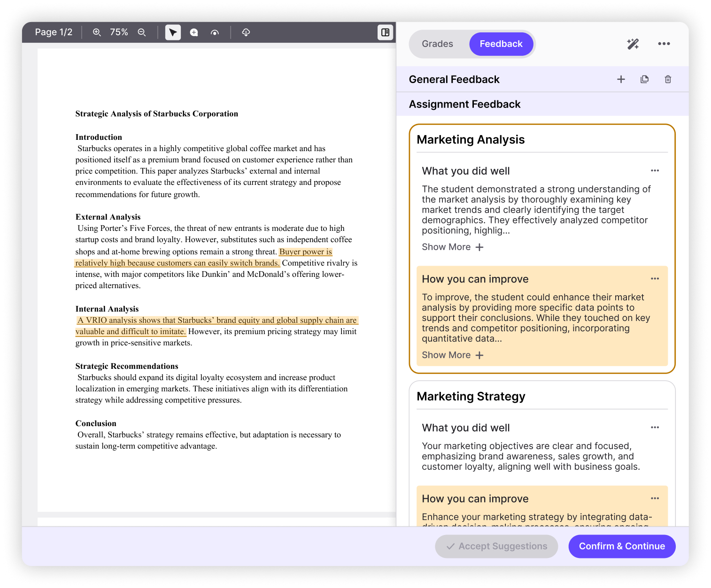This screenshot has width=711, height=588.
Task: Click the Assignment Feedback section header
Action: (464, 104)
